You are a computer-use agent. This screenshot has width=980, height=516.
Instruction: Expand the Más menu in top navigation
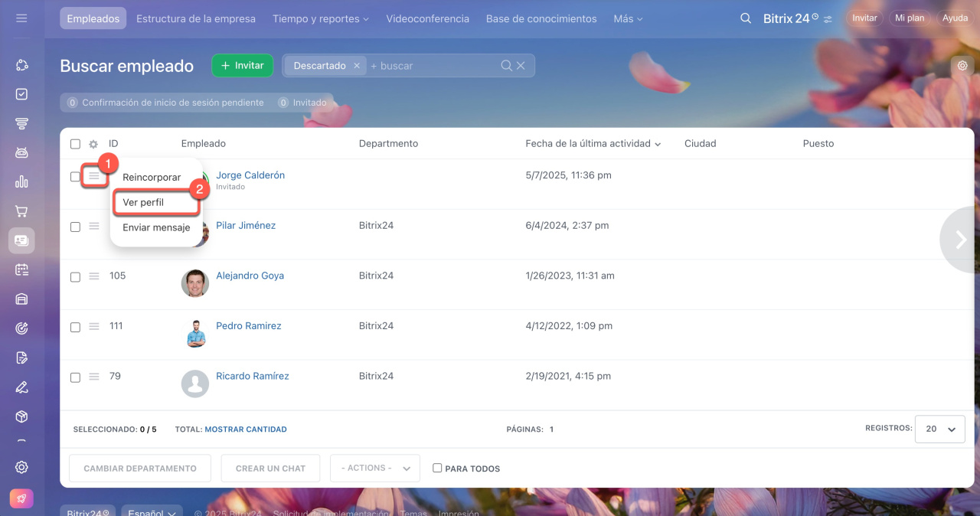tap(628, 18)
